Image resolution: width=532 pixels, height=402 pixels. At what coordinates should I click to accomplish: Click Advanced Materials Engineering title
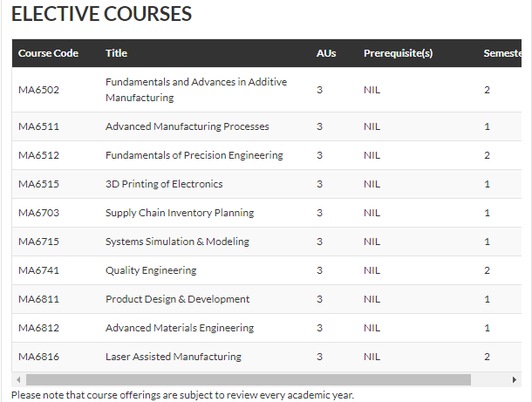180,328
